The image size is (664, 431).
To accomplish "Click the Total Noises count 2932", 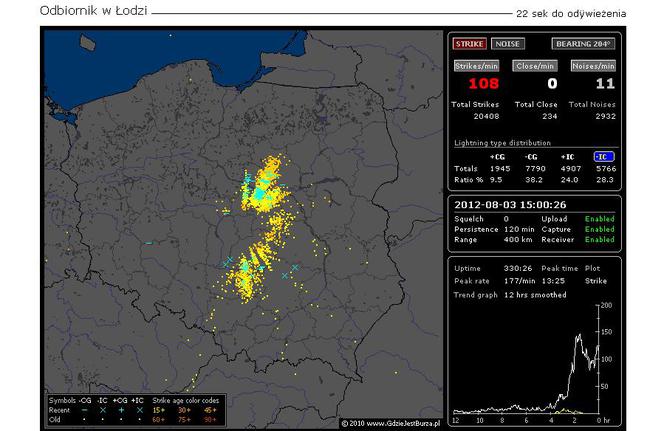I will (x=606, y=116).
